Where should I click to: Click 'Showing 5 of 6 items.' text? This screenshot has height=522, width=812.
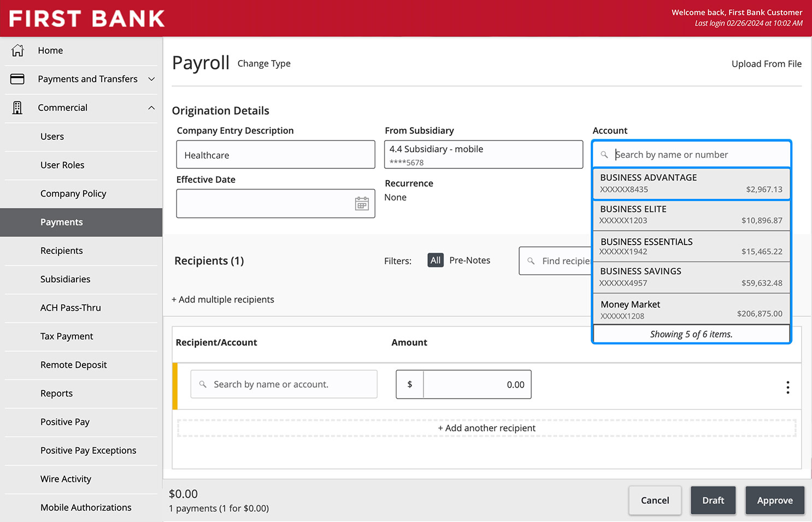click(691, 334)
